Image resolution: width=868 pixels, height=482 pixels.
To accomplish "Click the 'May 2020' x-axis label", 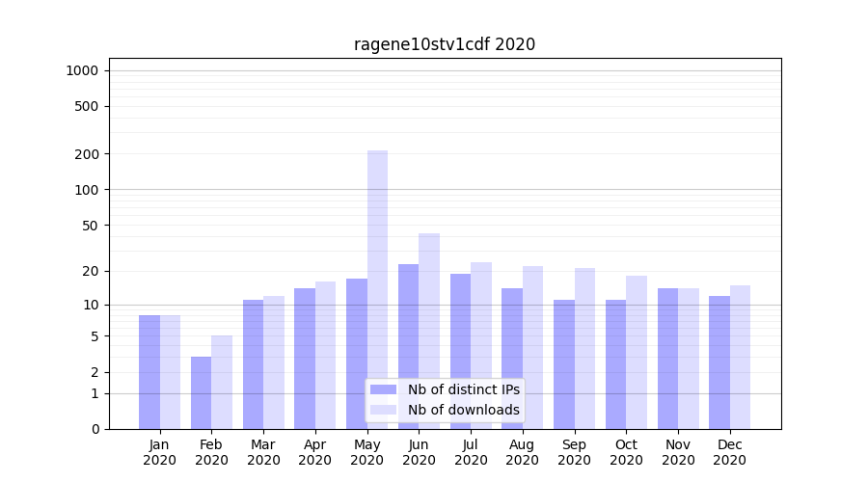I will click(x=366, y=452).
